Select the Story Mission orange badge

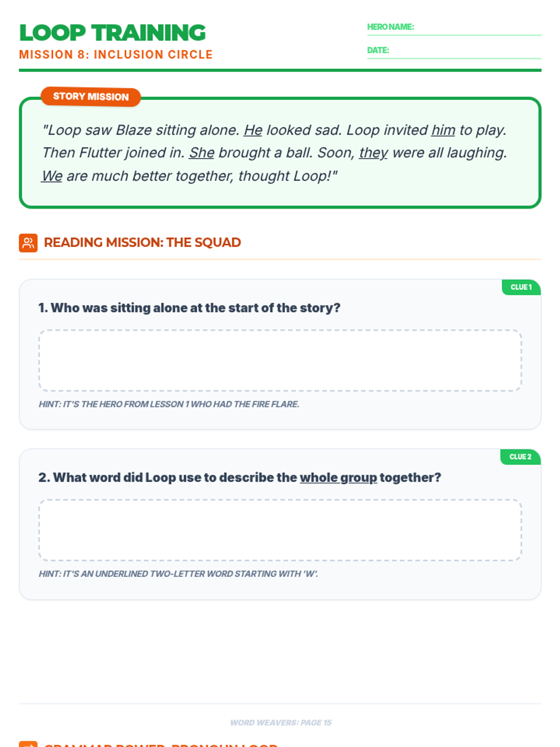coord(91,97)
